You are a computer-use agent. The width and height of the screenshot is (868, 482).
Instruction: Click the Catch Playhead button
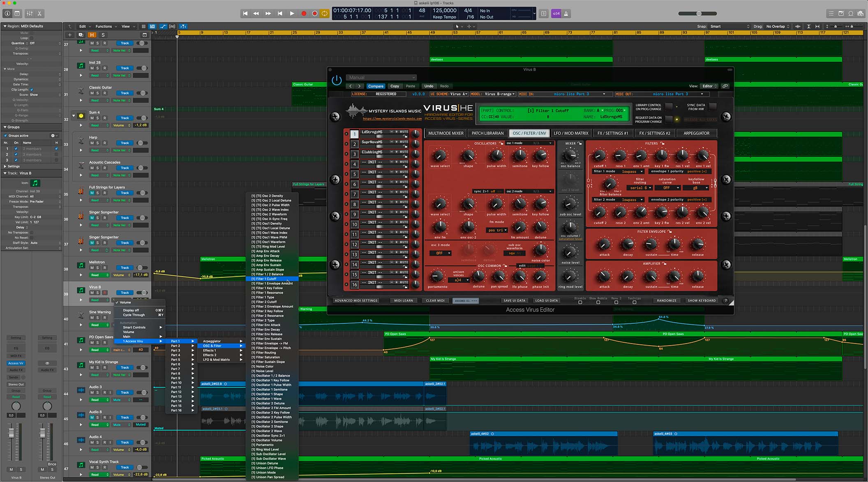[183, 26]
